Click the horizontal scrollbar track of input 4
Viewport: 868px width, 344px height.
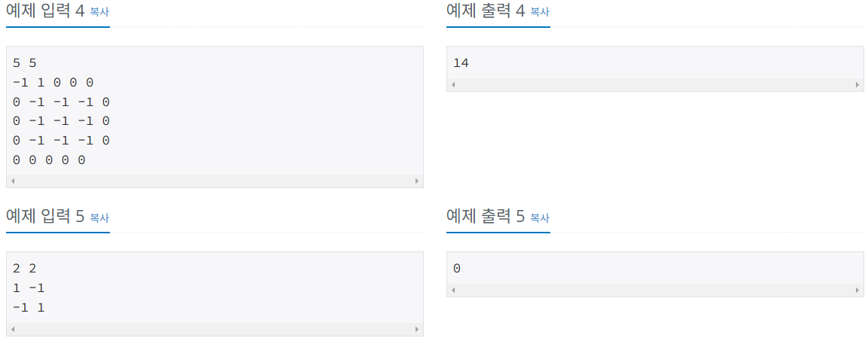click(x=215, y=181)
